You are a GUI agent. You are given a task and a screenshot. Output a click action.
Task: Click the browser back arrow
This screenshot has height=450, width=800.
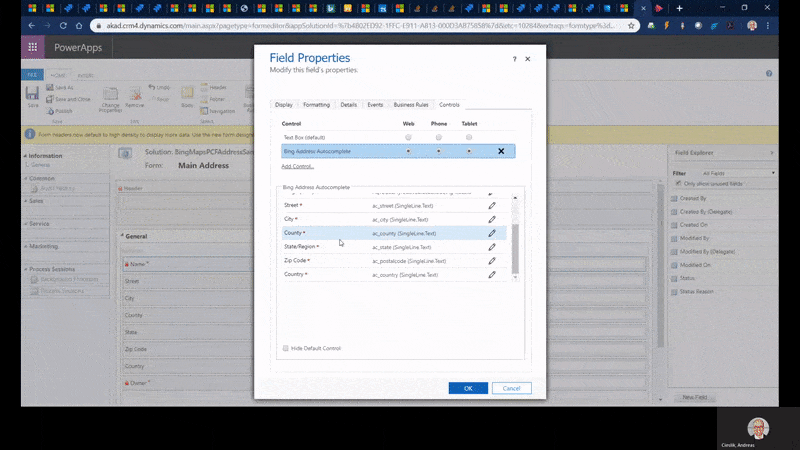point(32,26)
